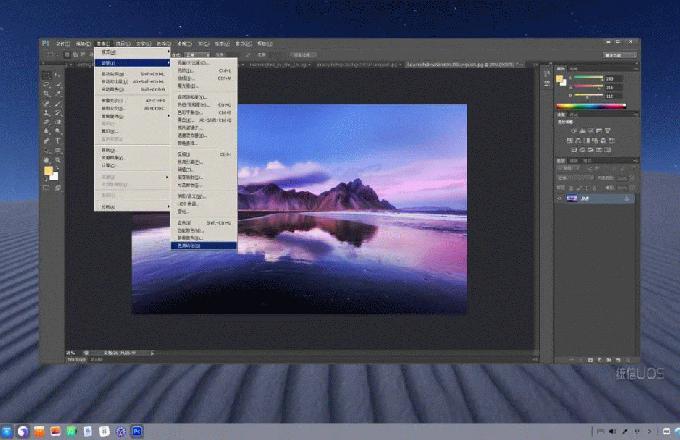Screen dimensions: 680x440
Task: Click the Photoshop icon in the taskbar
Action: (137, 430)
